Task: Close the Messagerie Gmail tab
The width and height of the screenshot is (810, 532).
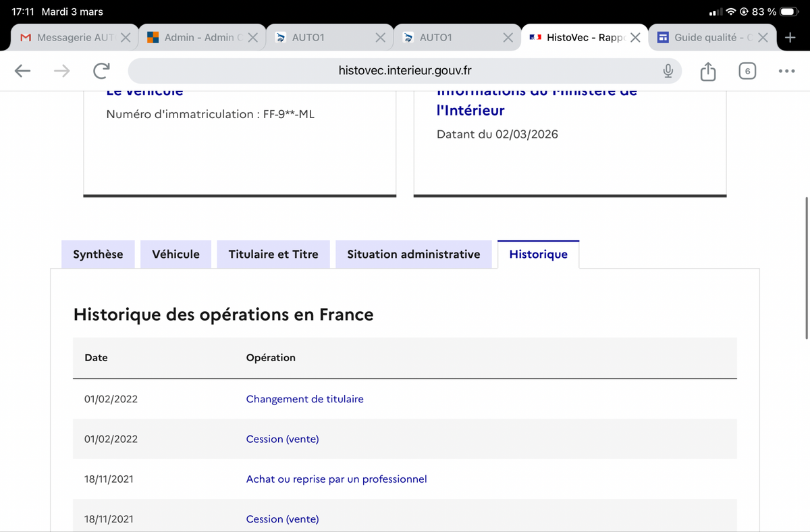Action: 126,38
